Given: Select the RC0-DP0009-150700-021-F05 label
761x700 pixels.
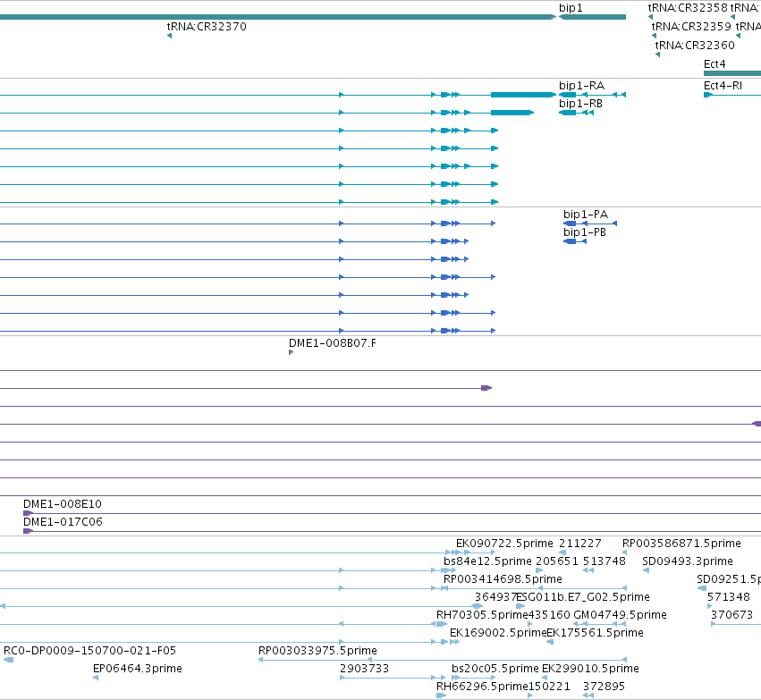Looking at the screenshot, I should pos(89,650).
